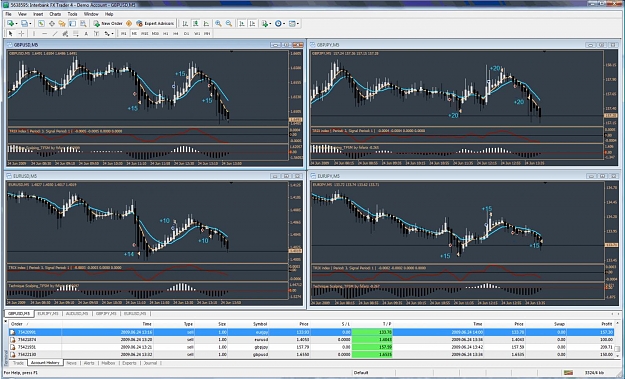Select the Crosshair tool

click(x=21, y=34)
